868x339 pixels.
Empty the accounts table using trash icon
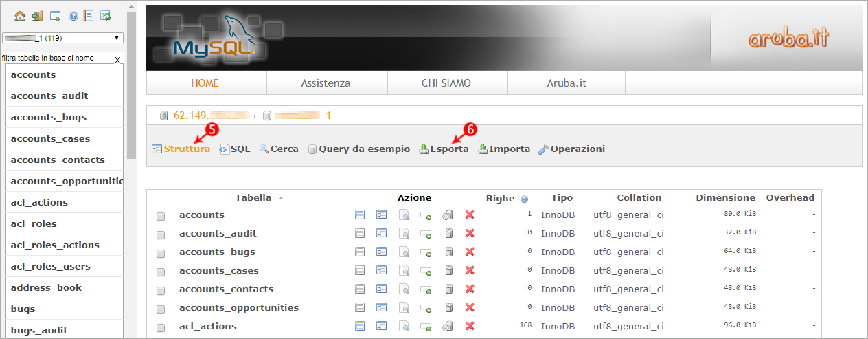[448, 215]
